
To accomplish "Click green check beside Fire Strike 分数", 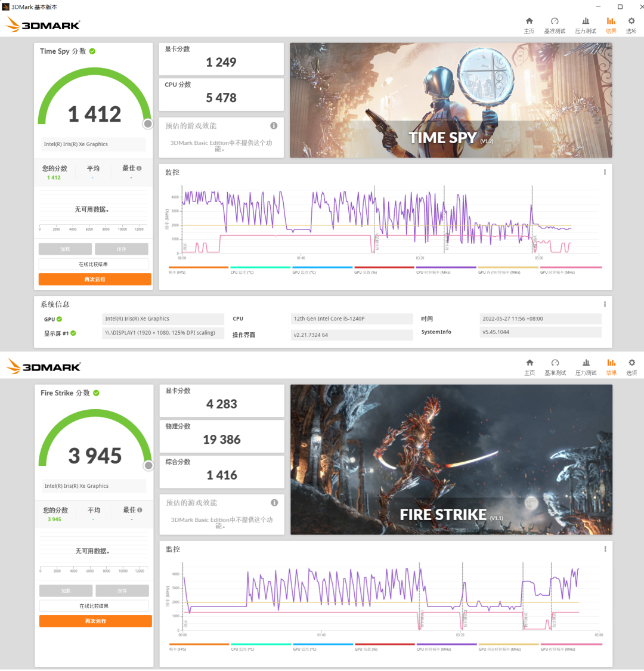I will click(x=96, y=393).
